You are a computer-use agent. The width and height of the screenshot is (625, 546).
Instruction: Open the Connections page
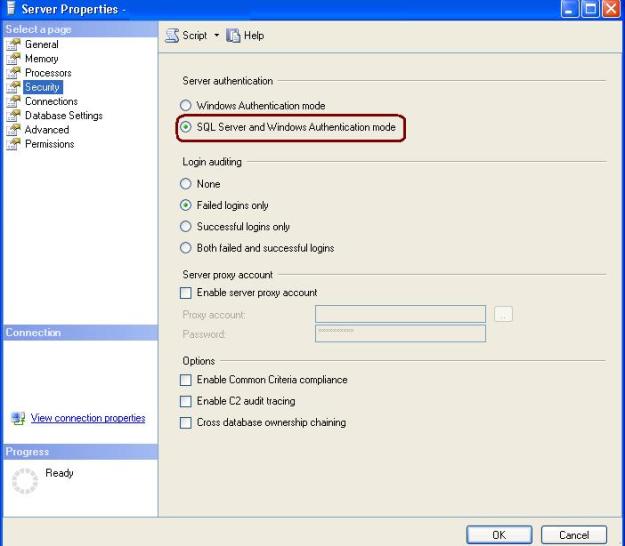51,102
